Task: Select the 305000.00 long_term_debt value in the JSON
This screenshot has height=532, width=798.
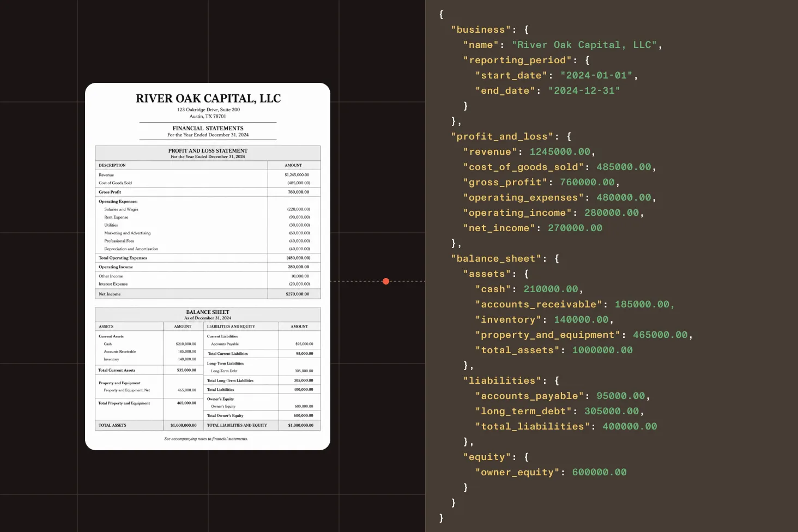Action: [612, 411]
